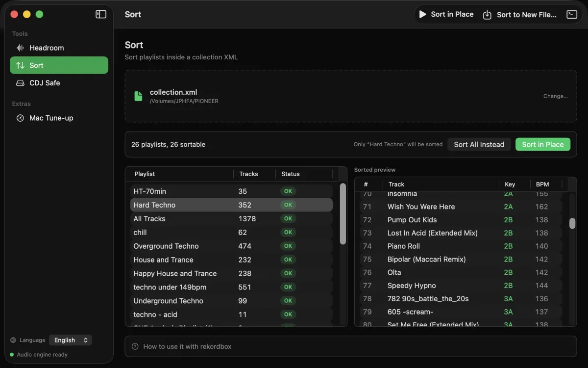Open the English language dropdown
The height and width of the screenshot is (368, 588).
pyautogui.click(x=70, y=340)
